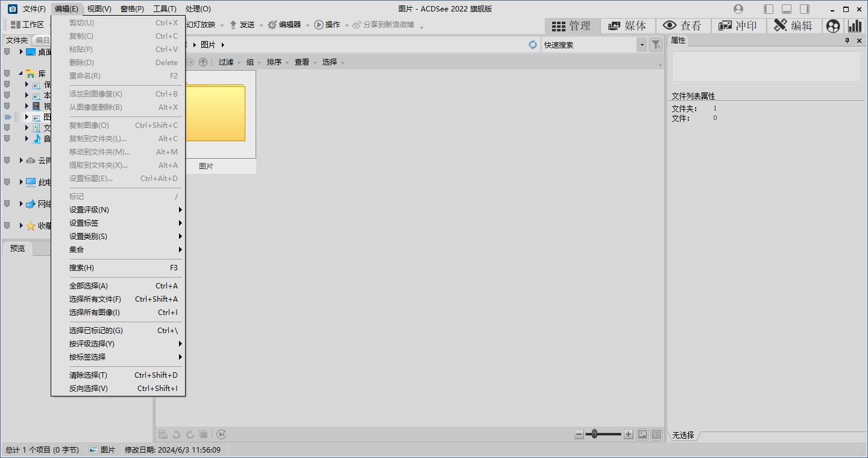Switch to 媒体 (Media) mode

click(627, 26)
